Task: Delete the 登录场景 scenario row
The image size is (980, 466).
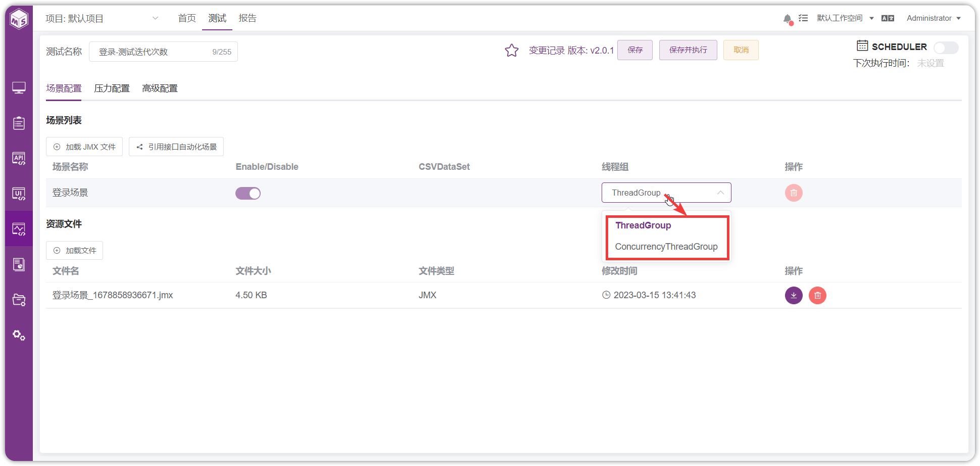Action: (794, 193)
